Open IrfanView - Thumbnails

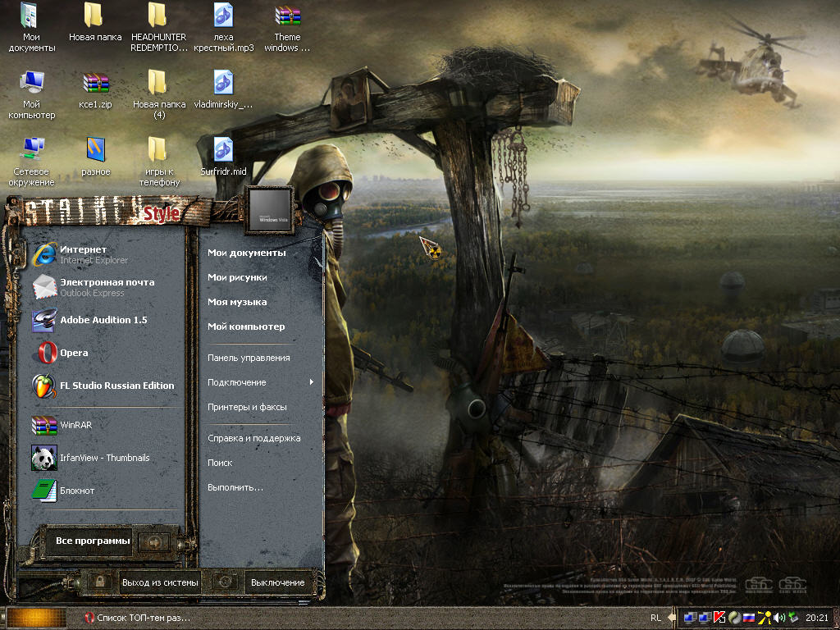coord(90,458)
